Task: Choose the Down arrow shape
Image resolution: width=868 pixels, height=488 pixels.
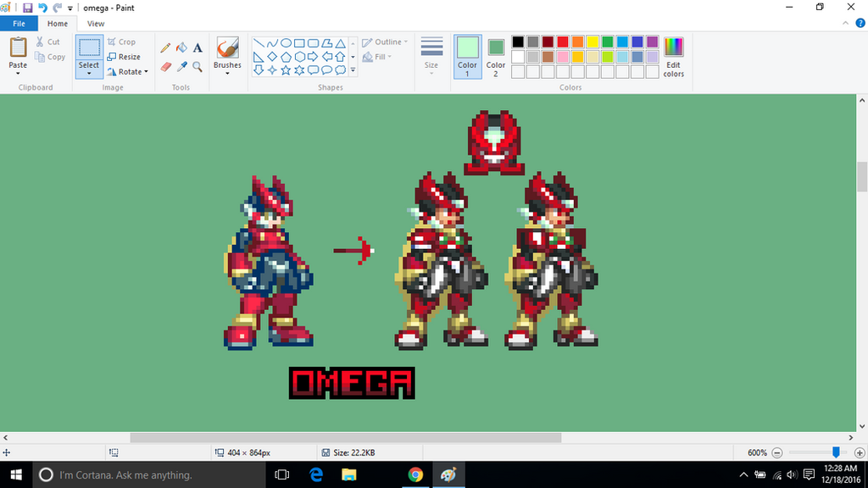Action: click(x=259, y=69)
